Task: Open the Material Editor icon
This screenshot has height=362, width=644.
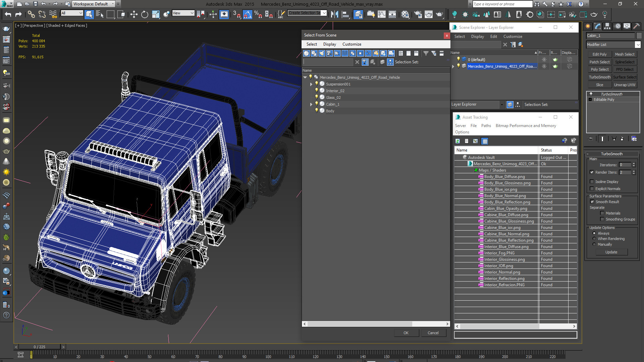Action: [x=405, y=14]
